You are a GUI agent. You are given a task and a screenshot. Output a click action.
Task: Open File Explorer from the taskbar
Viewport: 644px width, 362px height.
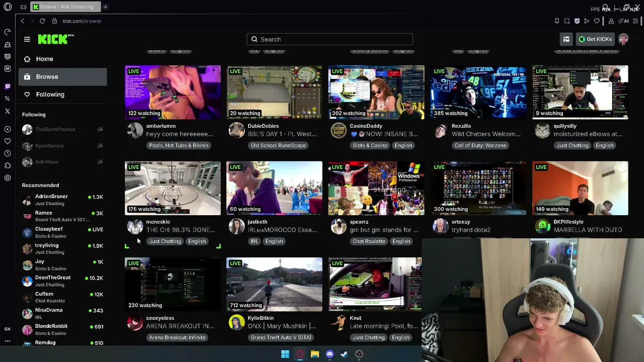pyautogui.click(x=315, y=354)
